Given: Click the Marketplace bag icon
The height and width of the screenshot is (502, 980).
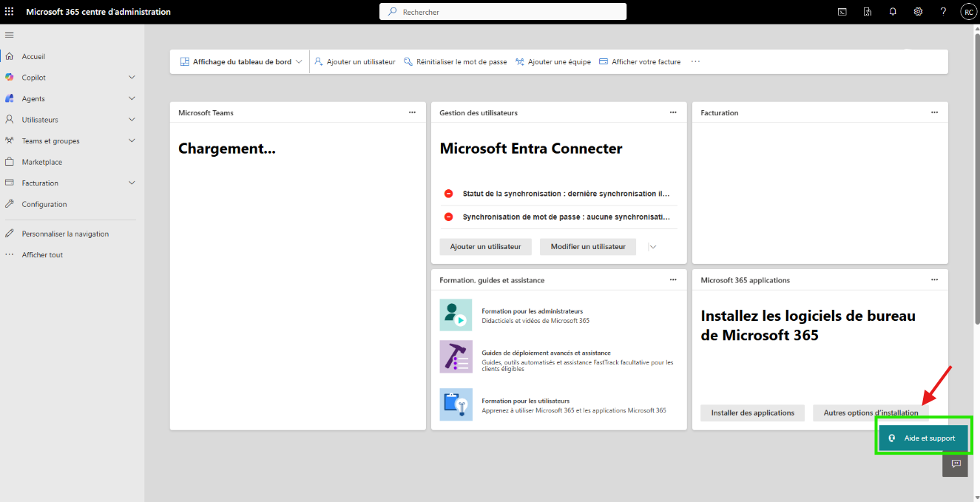Looking at the screenshot, I should coord(10,162).
